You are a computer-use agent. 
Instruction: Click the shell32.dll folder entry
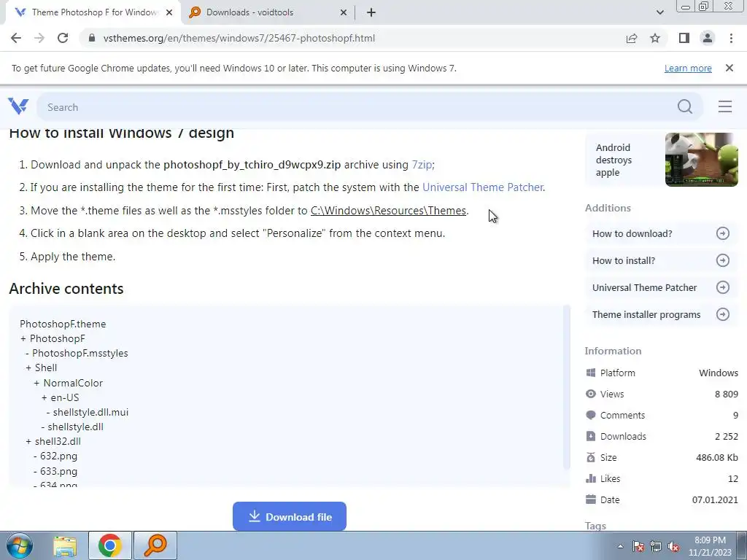point(58,441)
